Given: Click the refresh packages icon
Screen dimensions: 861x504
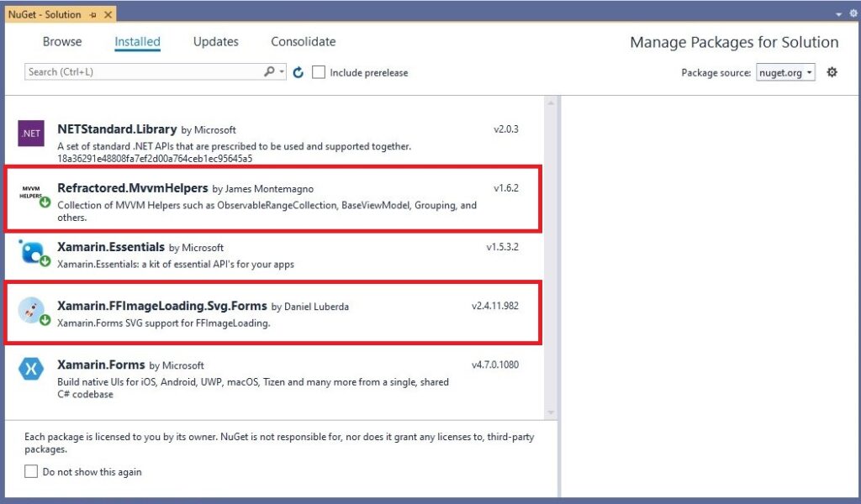Looking at the screenshot, I should 298,72.
